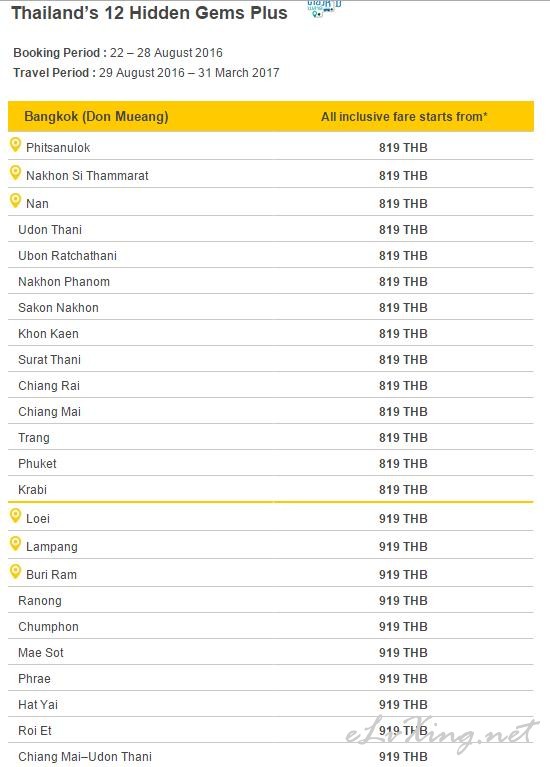Select the 819 THB fare for Trang
Viewport: 550px width, 767px height.
tap(403, 437)
